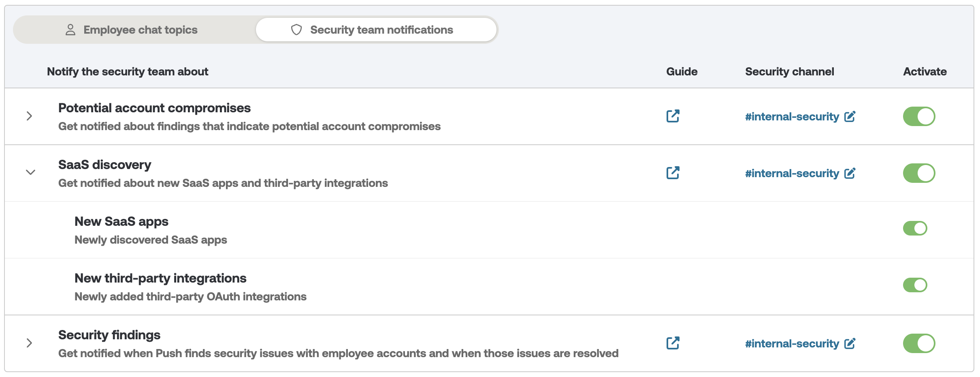Turn off New SaaS apps toggle
980x377 pixels.
pos(915,228)
